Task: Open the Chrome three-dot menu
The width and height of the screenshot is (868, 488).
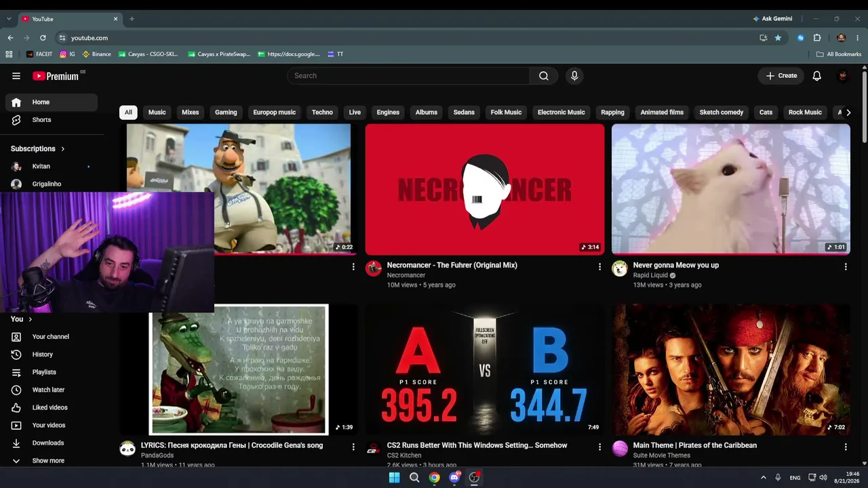Action: click(x=858, y=38)
